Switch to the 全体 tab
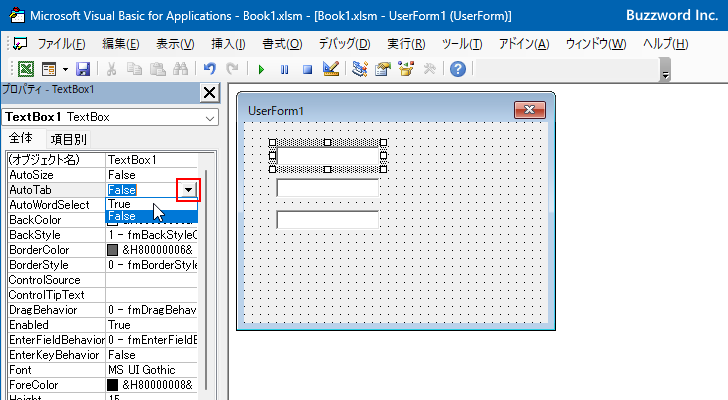 [x=21, y=138]
